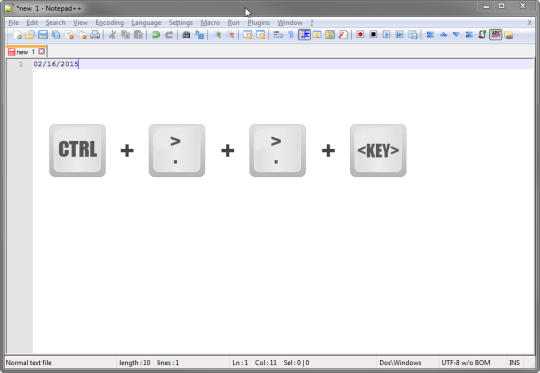Screen dimensions: 540x373
Task: Open the View menu
Action: [80, 23]
